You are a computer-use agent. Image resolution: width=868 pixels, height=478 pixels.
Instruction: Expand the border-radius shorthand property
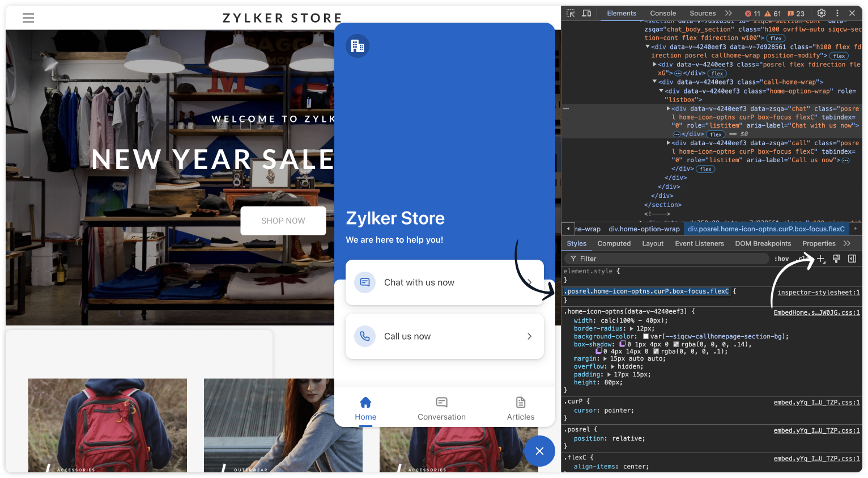632,328
